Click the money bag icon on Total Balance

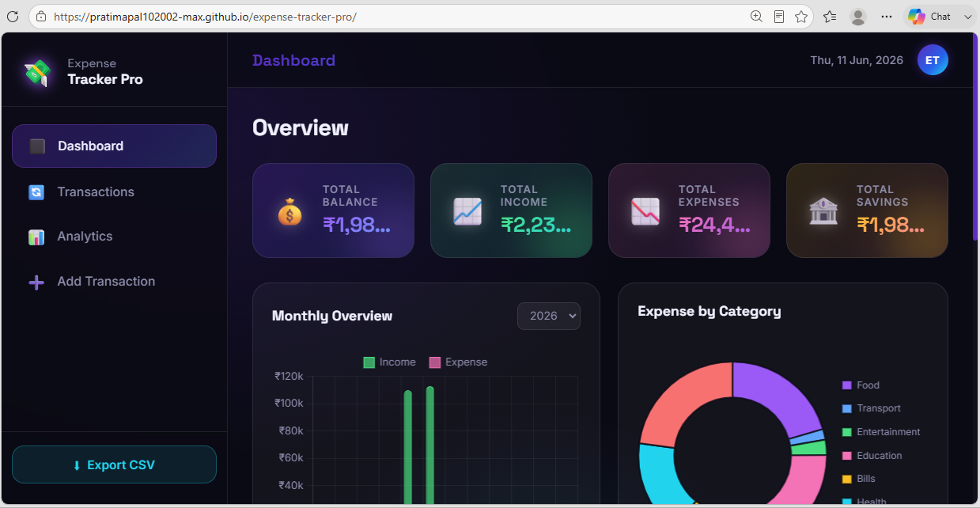[289, 211]
